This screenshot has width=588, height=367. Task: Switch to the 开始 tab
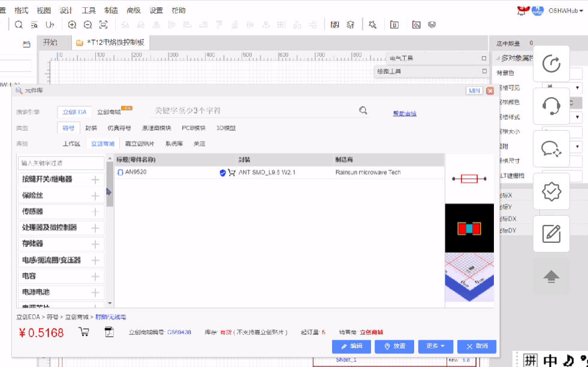pyautogui.click(x=50, y=43)
